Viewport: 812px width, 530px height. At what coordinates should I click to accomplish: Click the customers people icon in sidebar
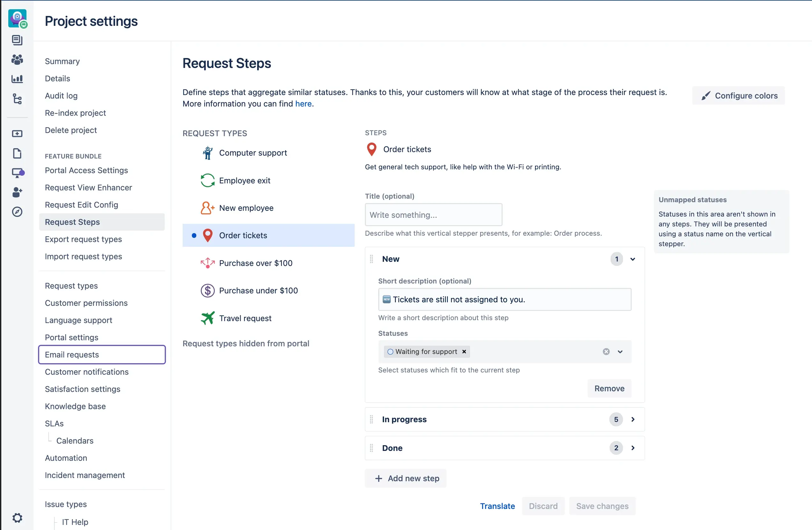point(17,59)
